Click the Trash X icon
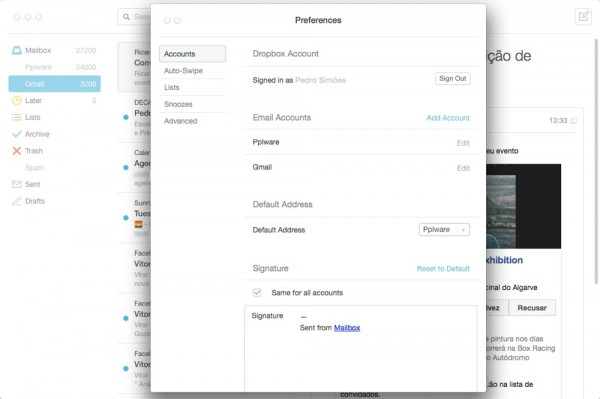The image size is (600, 399). tap(16, 151)
